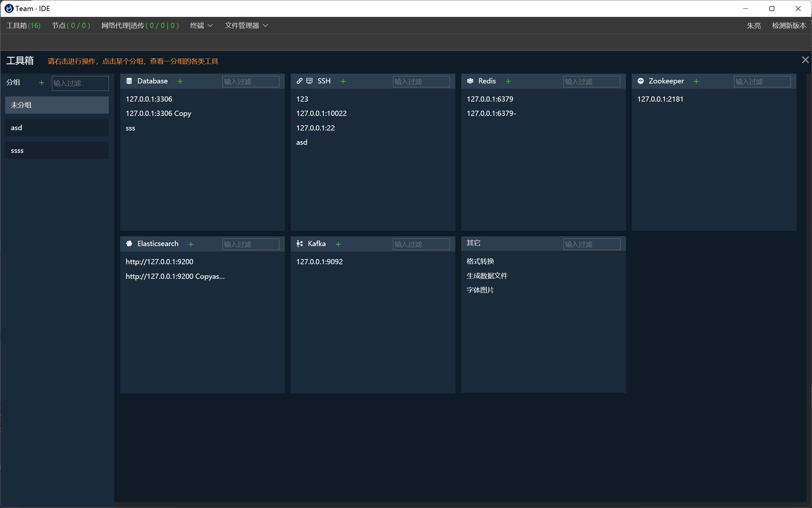Click the Elasticsearch cluster icon
This screenshot has width=812, height=508.
tap(129, 243)
